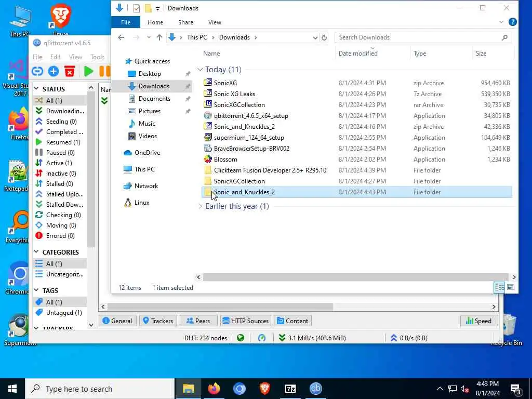532x399 pixels.
Task: Go up one folder level
Action: [159, 37]
